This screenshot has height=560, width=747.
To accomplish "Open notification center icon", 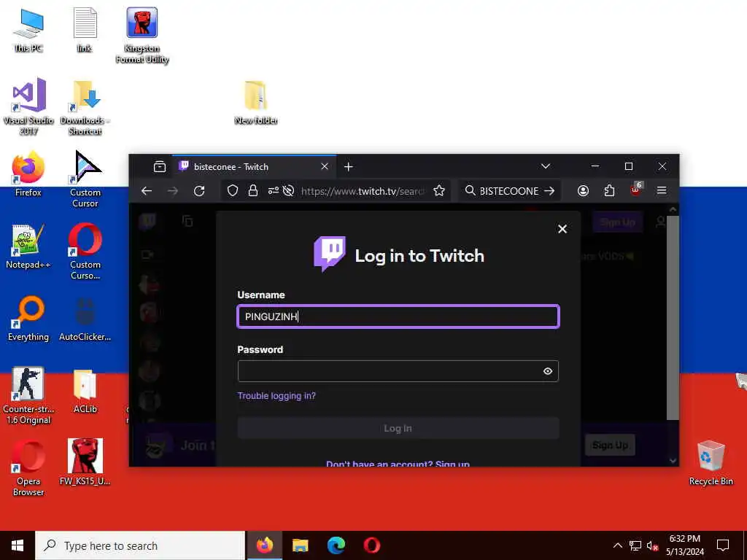I will tap(723, 545).
